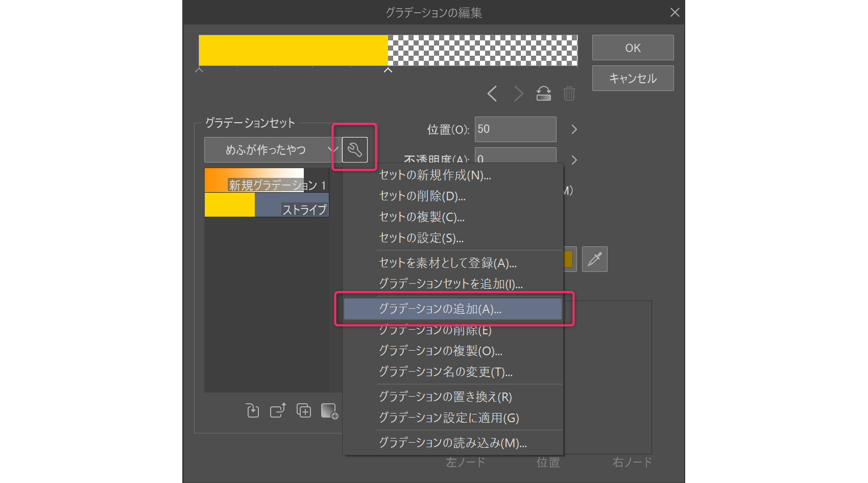
Task: Open the めふが作ったやつ gradient set dropdown
Action: tap(273, 150)
